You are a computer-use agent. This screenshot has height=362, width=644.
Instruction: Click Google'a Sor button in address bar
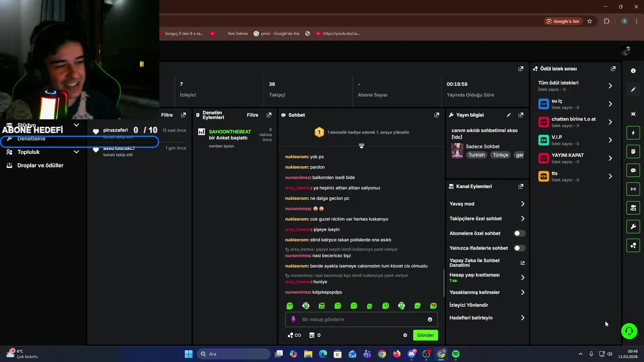click(563, 21)
